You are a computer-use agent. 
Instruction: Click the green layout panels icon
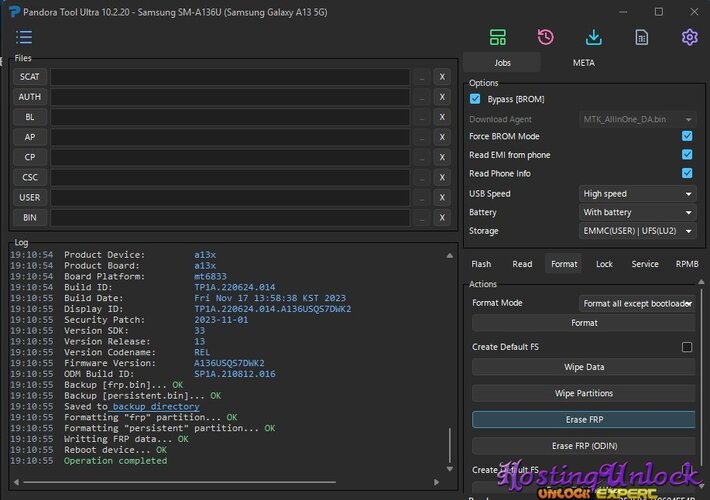tap(498, 37)
